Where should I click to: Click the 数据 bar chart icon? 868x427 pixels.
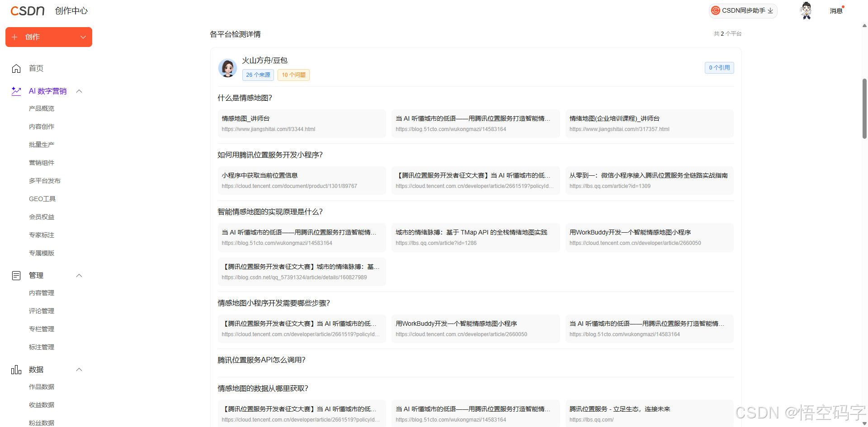pyautogui.click(x=16, y=369)
